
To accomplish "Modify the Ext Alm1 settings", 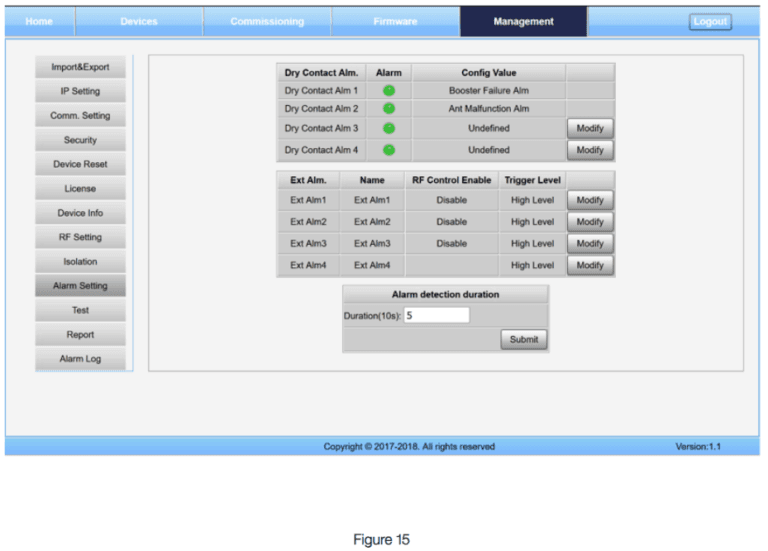I will point(590,200).
